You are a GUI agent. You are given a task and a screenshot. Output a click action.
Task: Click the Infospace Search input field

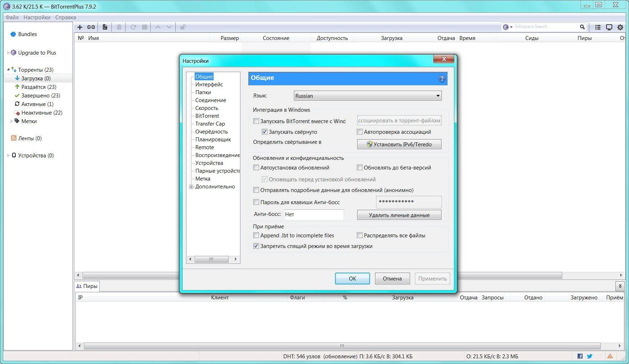click(x=546, y=27)
